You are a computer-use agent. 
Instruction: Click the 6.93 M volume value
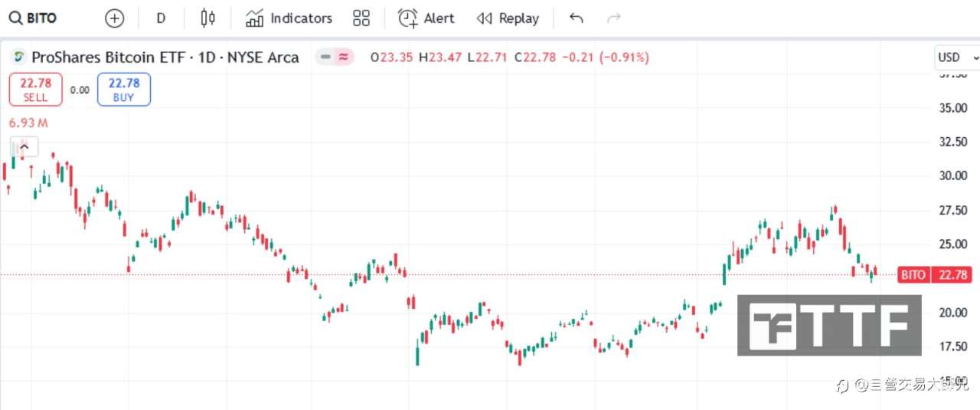[29, 123]
